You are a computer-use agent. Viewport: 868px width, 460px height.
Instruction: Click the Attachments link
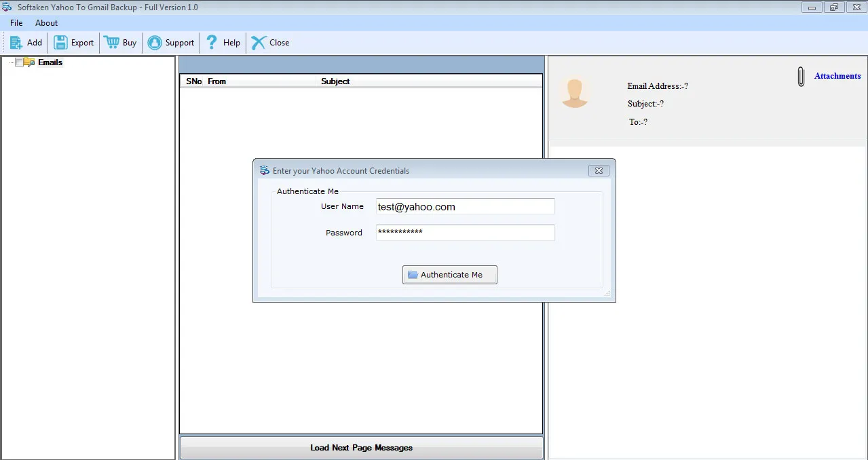pyautogui.click(x=837, y=76)
